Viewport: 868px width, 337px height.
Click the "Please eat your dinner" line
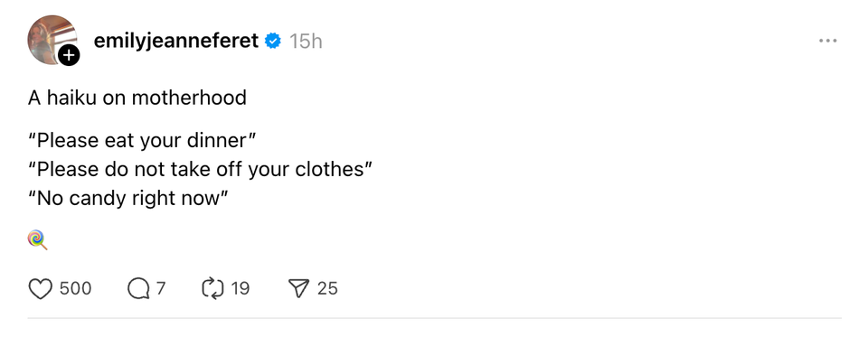[142, 141]
